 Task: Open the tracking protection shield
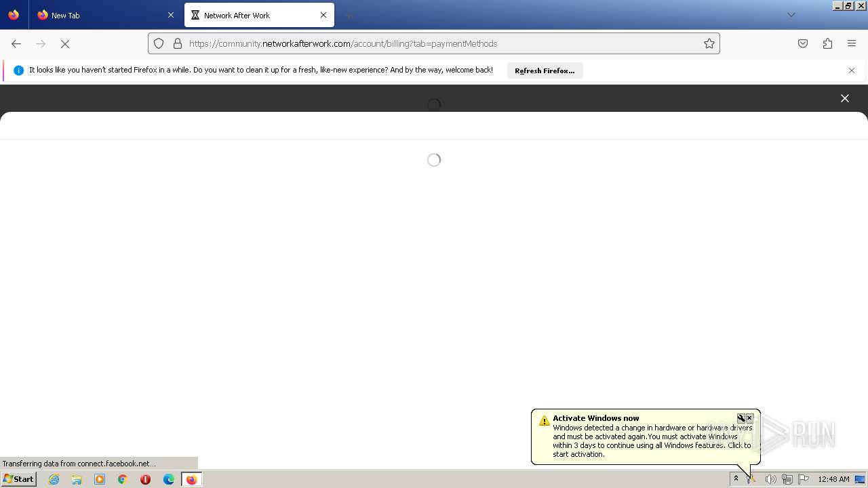point(159,43)
